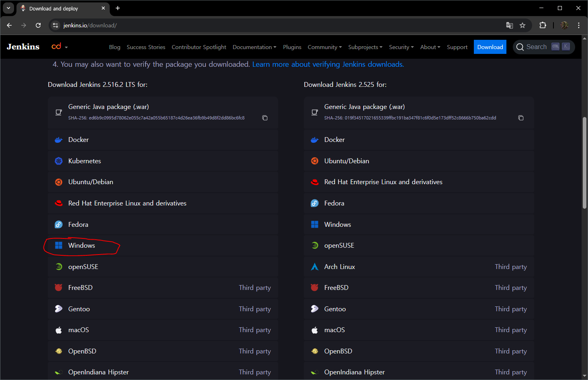
Task: Click the Gentoo logo under LTS
Action: coord(59,309)
